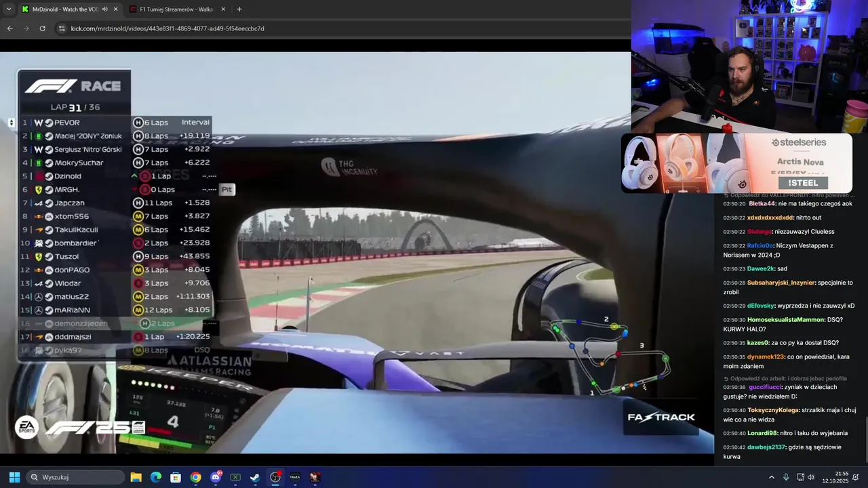Click the Pit label beside MRGH.
The width and height of the screenshot is (868, 488).
[x=226, y=190]
